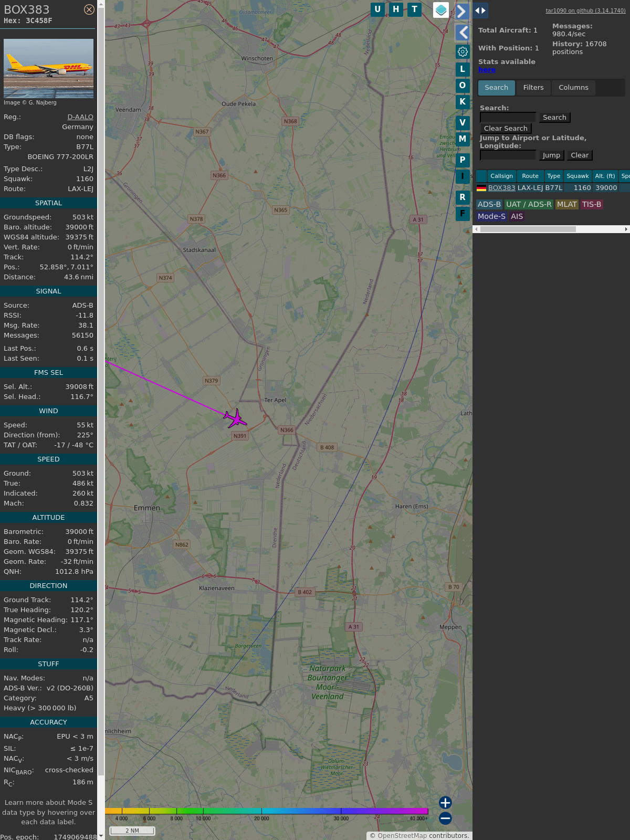The width and height of the screenshot is (630, 840).
Task: Open the settings gear icon
Action: [463, 51]
